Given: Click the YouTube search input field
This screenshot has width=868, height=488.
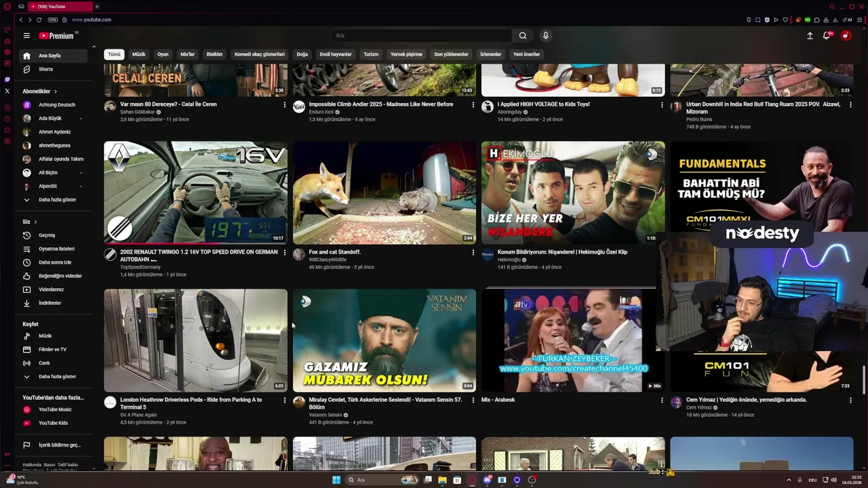Looking at the screenshot, I should [422, 36].
